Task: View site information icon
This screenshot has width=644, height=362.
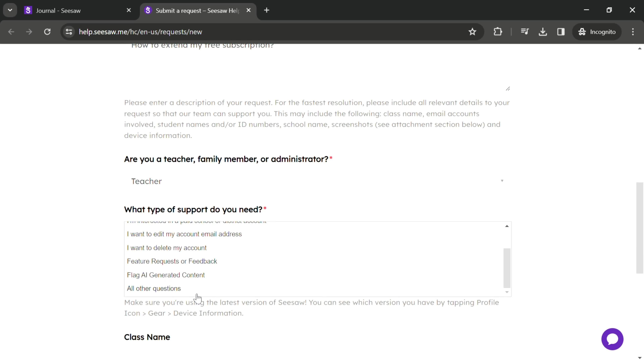Action: point(69,32)
